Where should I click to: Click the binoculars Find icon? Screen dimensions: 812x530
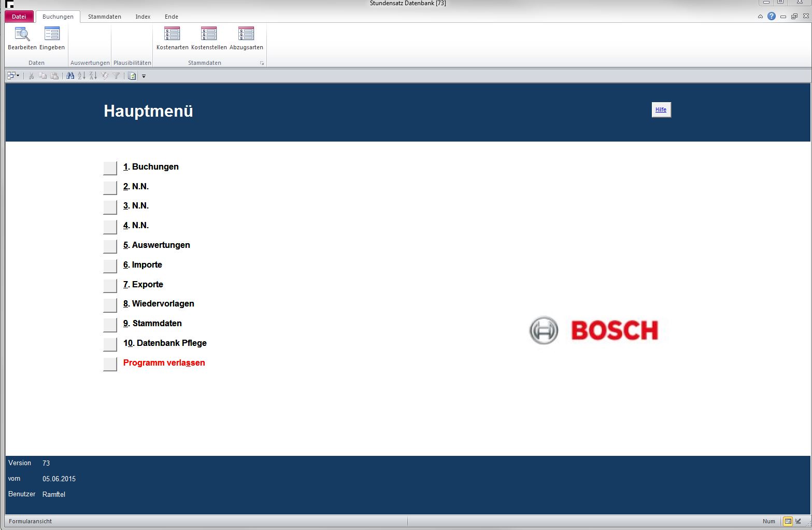point(70,76)
